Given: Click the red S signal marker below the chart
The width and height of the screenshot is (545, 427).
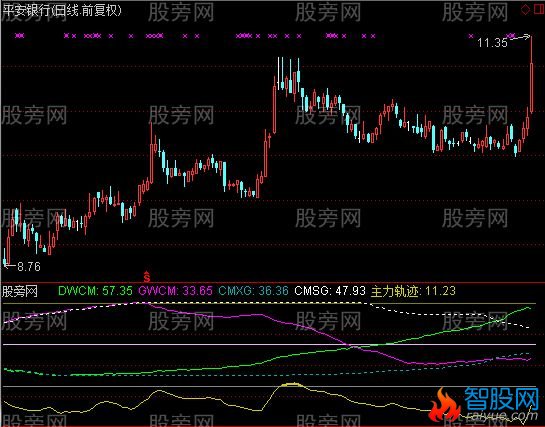Looking at the screenshot, I should coord(147,276).
